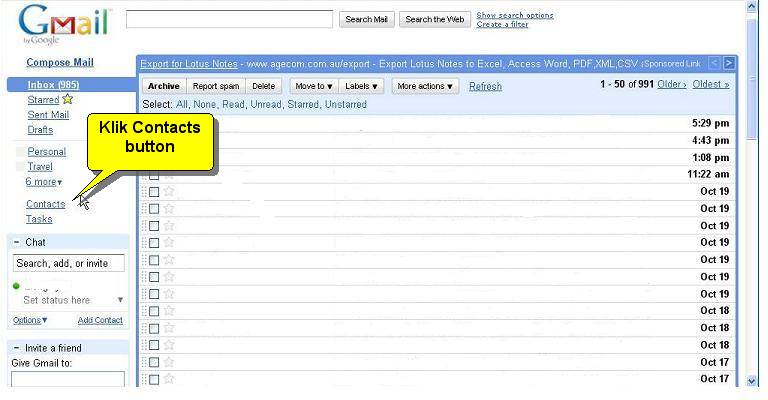Select the first Oct 19 email checkbox
Screen dimensions: 768x400
[154, 191]
